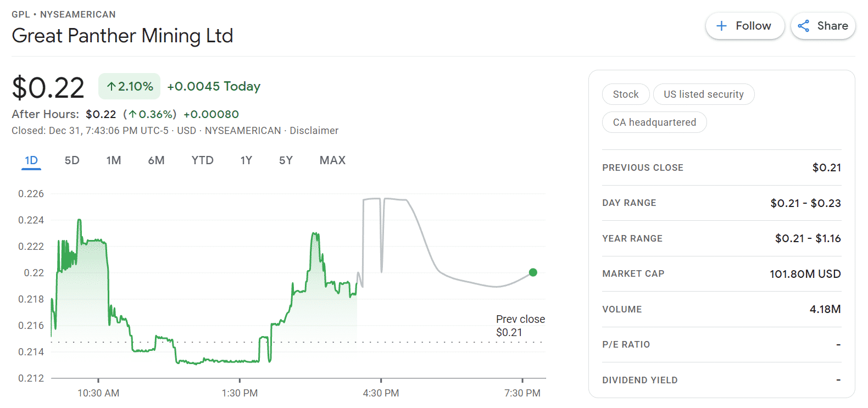Viewport: 868px width, 408px height.
Task: Click the MARKET CAP value 101.80M USD
Action: [805, 274]
